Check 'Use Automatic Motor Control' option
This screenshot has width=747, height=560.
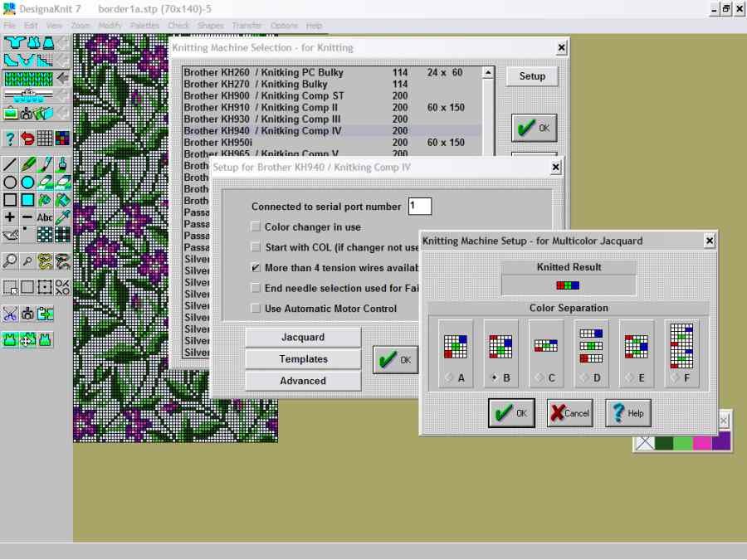pyautogui.click(x=256, y=309)
